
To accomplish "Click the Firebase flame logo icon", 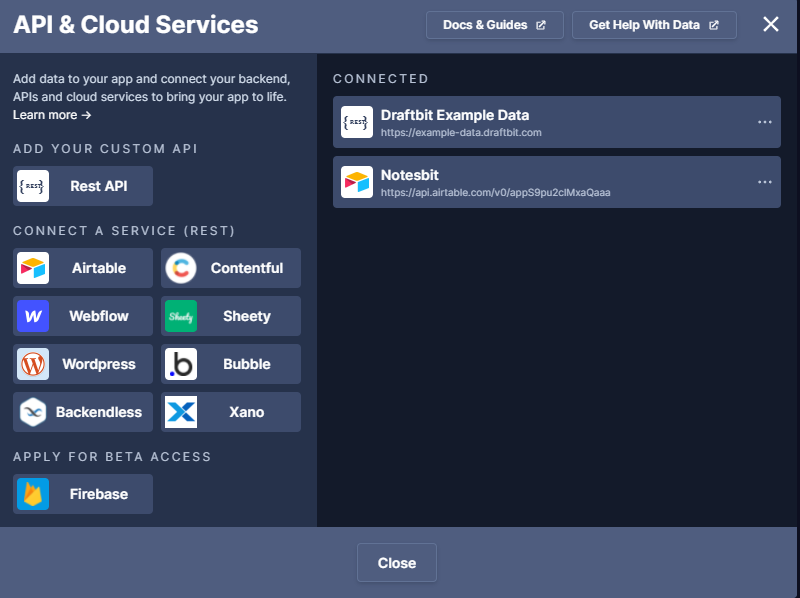I will pyautogui.click(x=33, y=494).
